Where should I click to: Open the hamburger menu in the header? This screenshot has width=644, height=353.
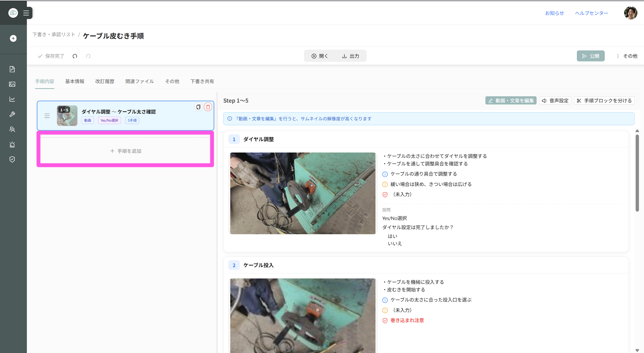tap(26, 13)
